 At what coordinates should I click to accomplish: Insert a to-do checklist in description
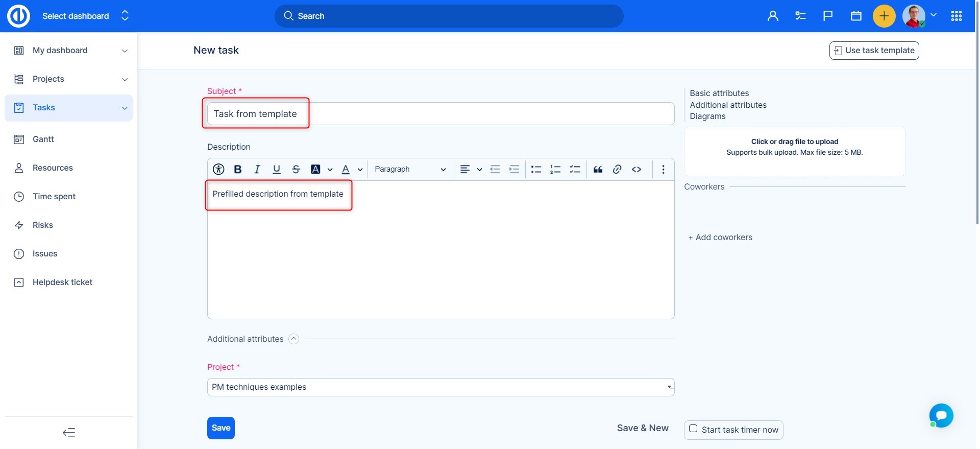[575, 170]
